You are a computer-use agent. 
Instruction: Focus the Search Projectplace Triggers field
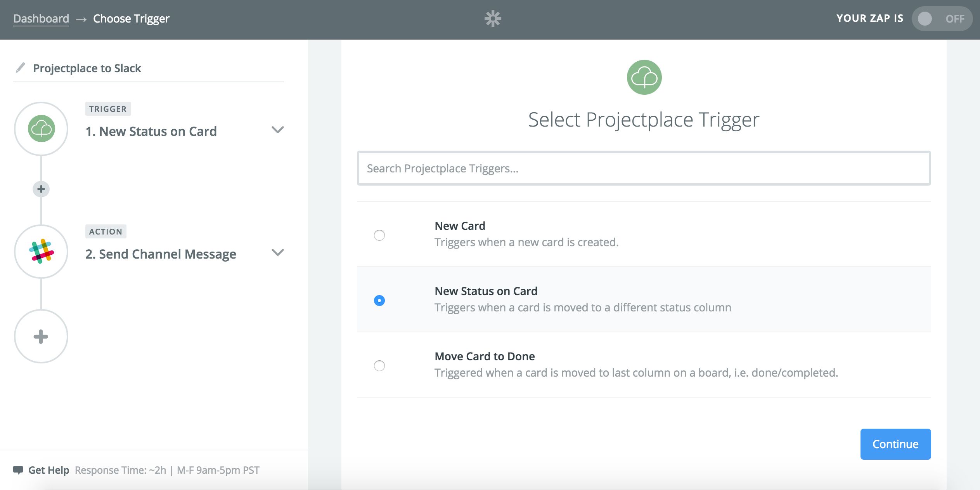(644, 168)
